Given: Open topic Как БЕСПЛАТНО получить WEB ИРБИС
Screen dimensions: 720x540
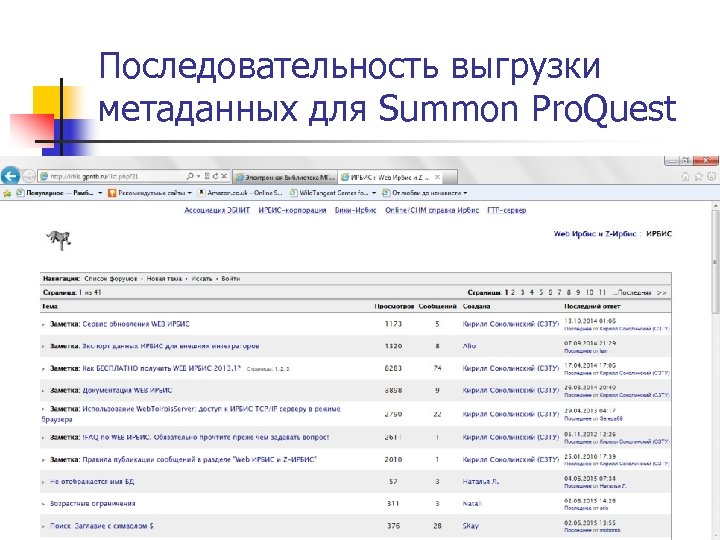Looking at the screenshot, I should tap(162, 368).
